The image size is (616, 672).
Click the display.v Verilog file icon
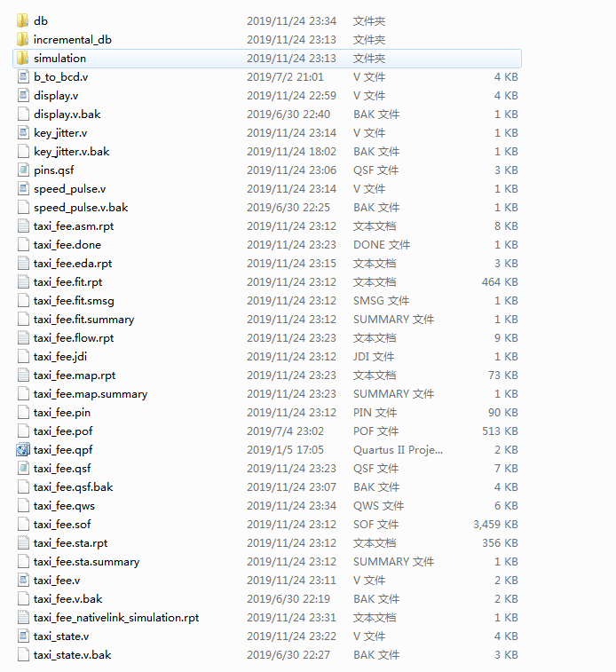coord(23,95)
